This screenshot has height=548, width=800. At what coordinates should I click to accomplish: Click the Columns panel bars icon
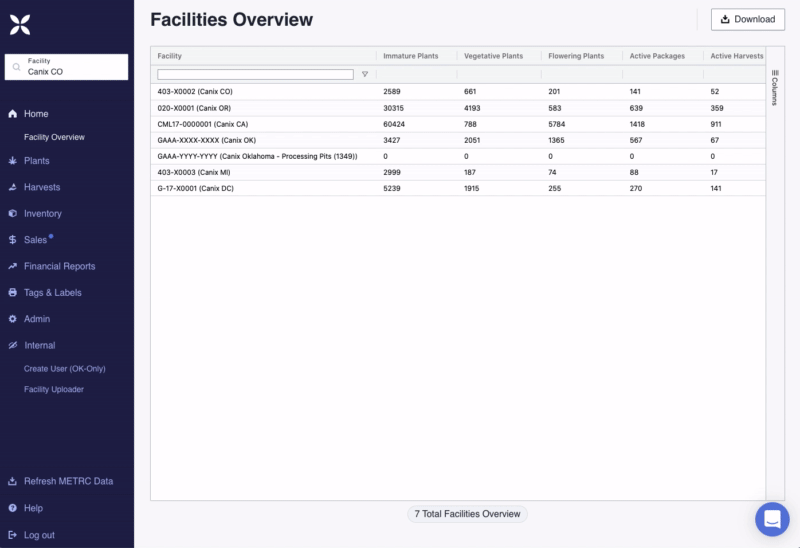point(775,73)
